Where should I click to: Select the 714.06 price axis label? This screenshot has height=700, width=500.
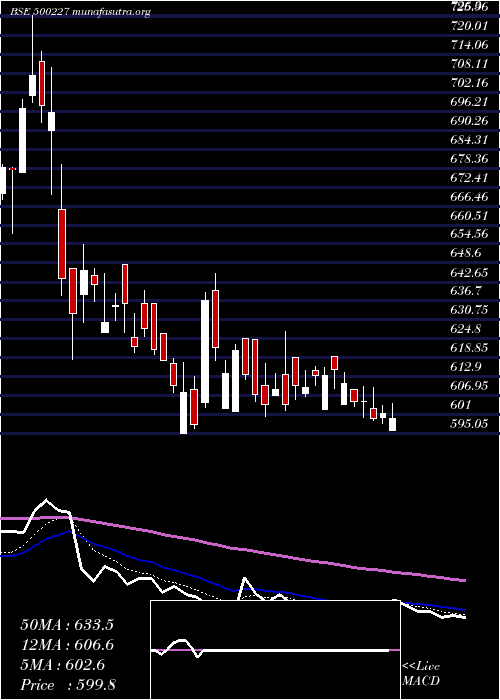(468, 45)
